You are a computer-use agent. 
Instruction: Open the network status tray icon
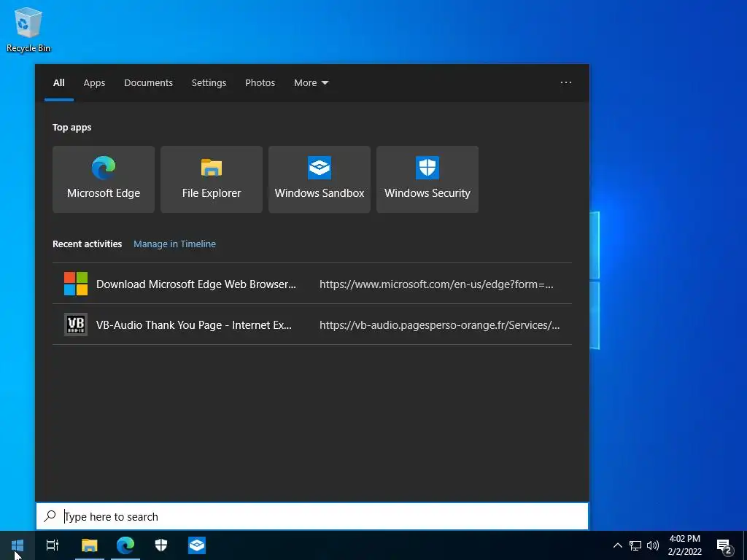pos(635,545)
